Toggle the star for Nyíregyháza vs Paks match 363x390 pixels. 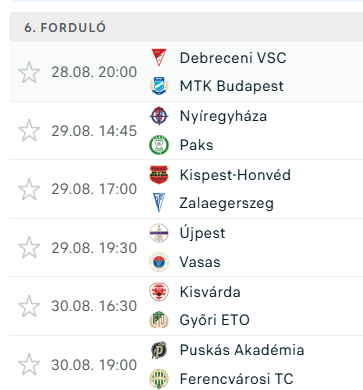click(29, 130)
